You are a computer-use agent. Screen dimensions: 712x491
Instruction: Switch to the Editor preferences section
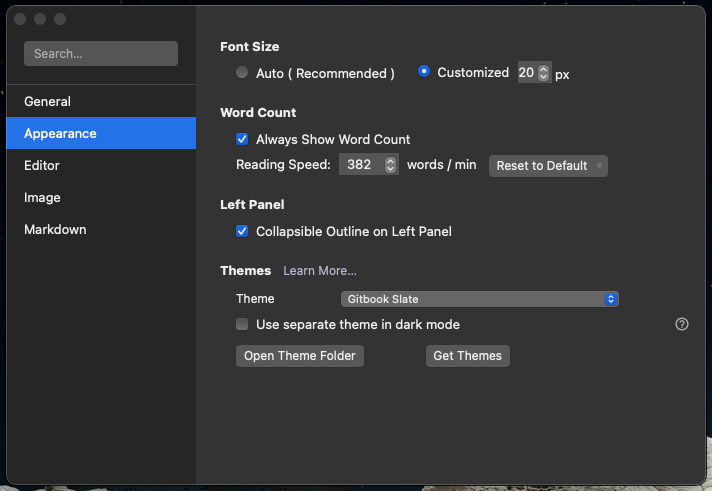[42, 165]
